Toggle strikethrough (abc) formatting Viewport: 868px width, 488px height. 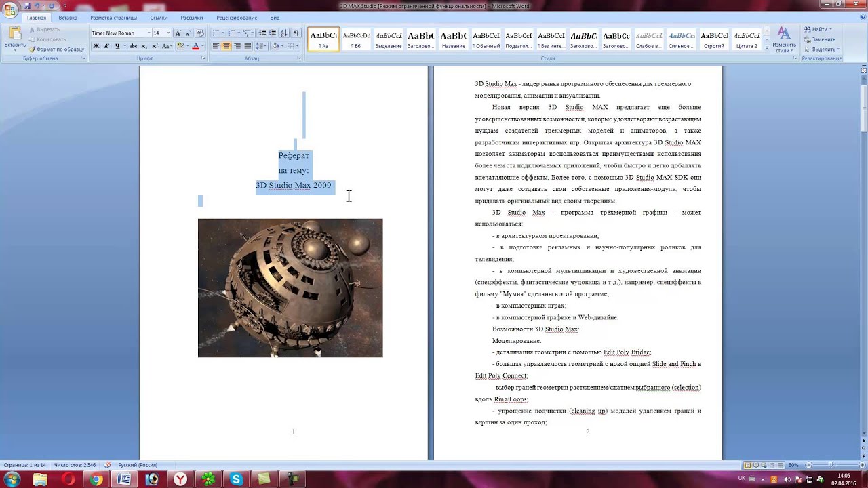click(x=133, y=46)
